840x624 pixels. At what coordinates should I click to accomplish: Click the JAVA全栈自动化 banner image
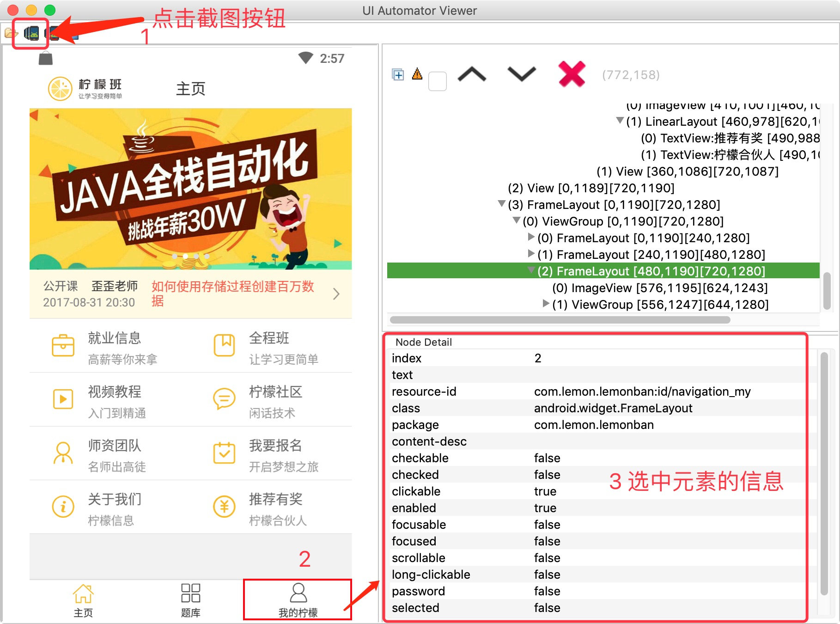pyautogui.click(x=190, y=189)
